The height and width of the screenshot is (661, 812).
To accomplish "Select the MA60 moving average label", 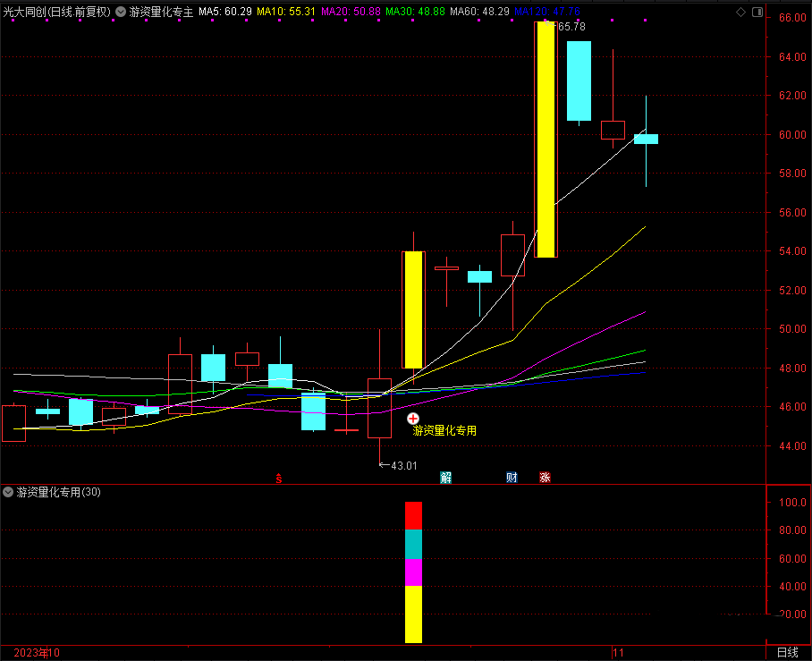I will coord(478,12).
